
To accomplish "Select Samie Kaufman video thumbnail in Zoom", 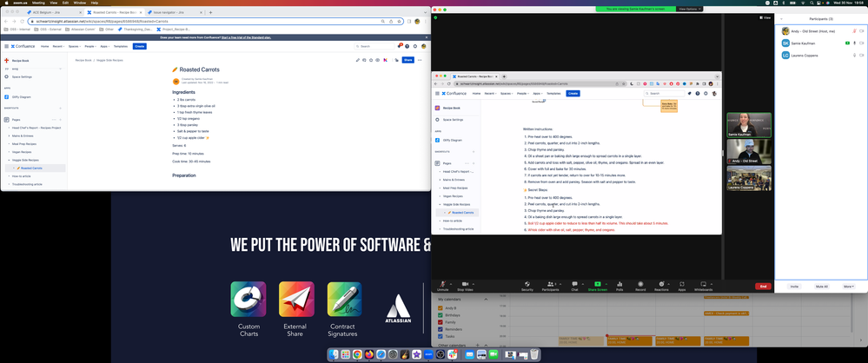I will click(x=749, y=124).
